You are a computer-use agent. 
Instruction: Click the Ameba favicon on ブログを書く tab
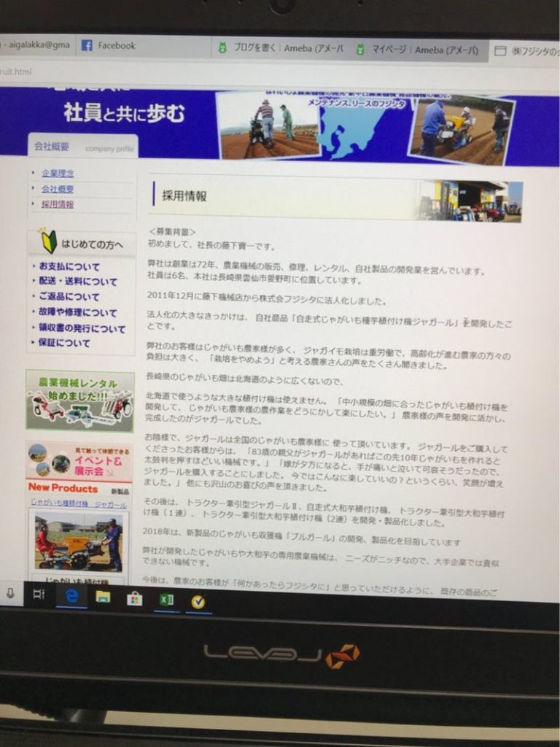point(222,47)
